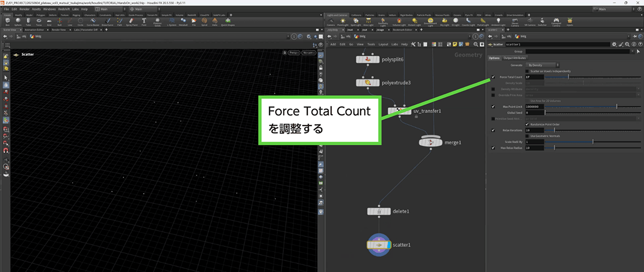
Task: Click the Max Point Limit slider
Action: click(590, 106)
